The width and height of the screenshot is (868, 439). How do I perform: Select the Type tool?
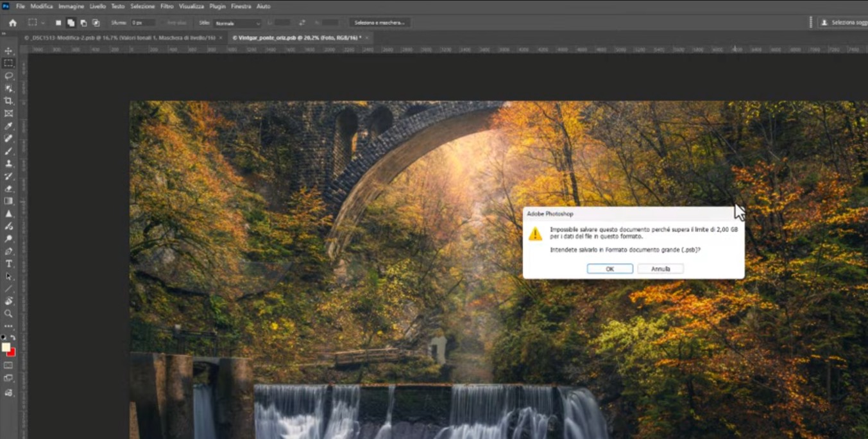tap(8, 263)
